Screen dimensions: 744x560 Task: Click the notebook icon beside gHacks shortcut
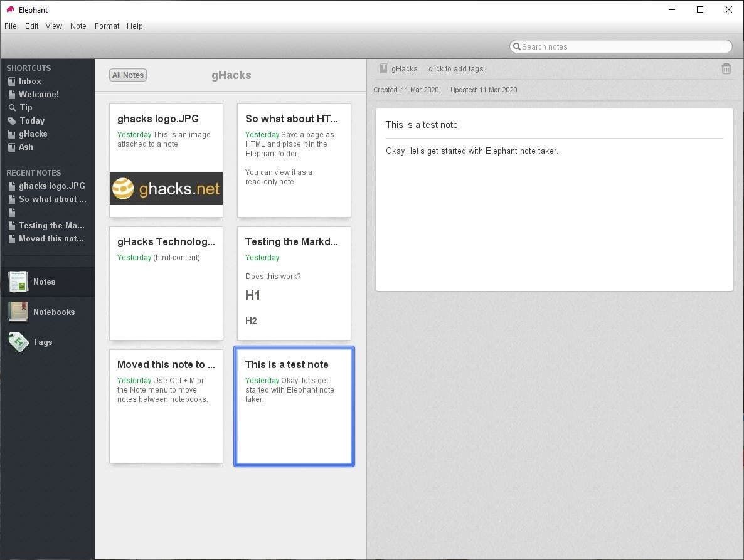tap(12, 134)
